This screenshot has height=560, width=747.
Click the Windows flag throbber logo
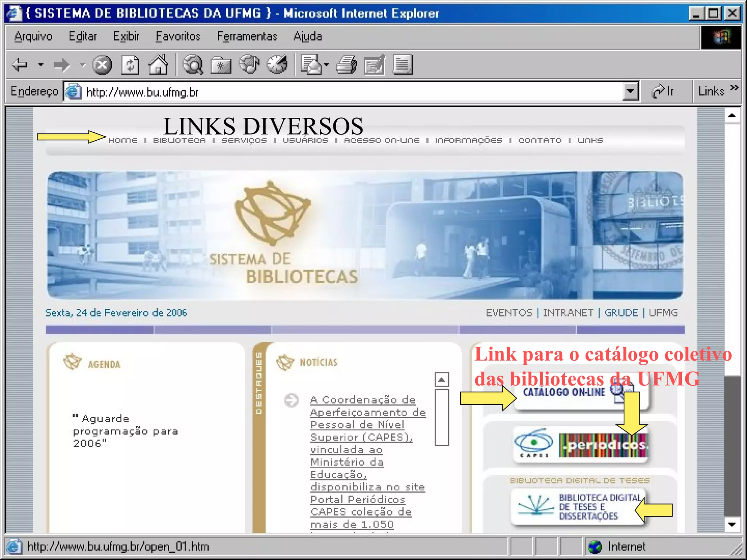coord(721,37)
